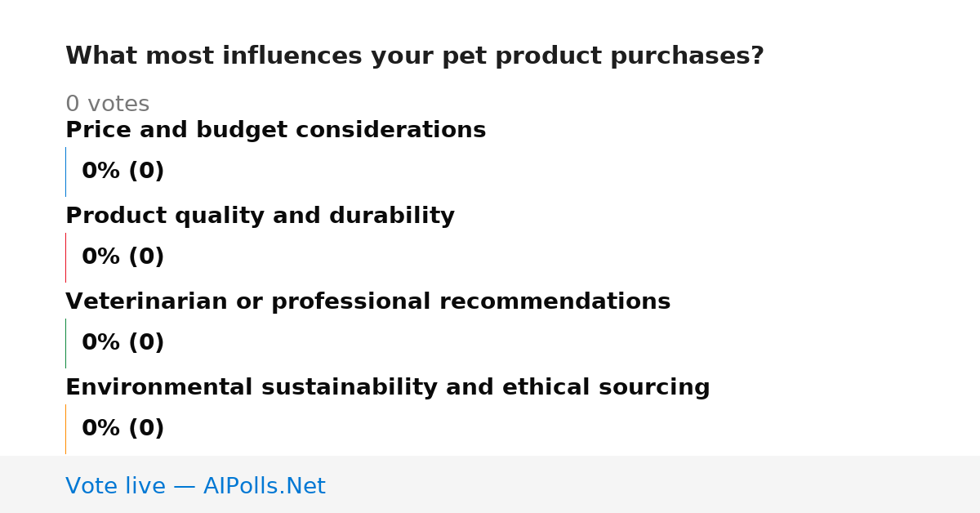Click the poll question about pet product purchases
Screen dimensions: 980x513
(415, 56)
